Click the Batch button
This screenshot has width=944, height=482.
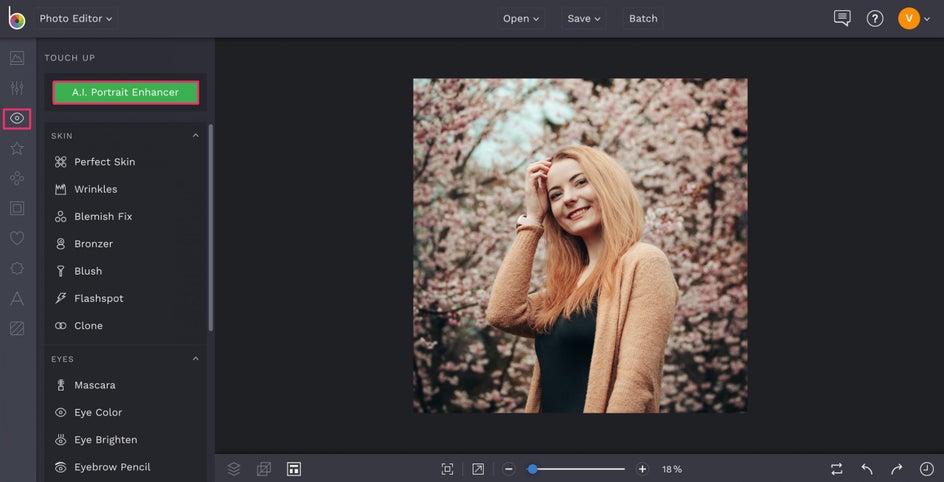point(643,18)
